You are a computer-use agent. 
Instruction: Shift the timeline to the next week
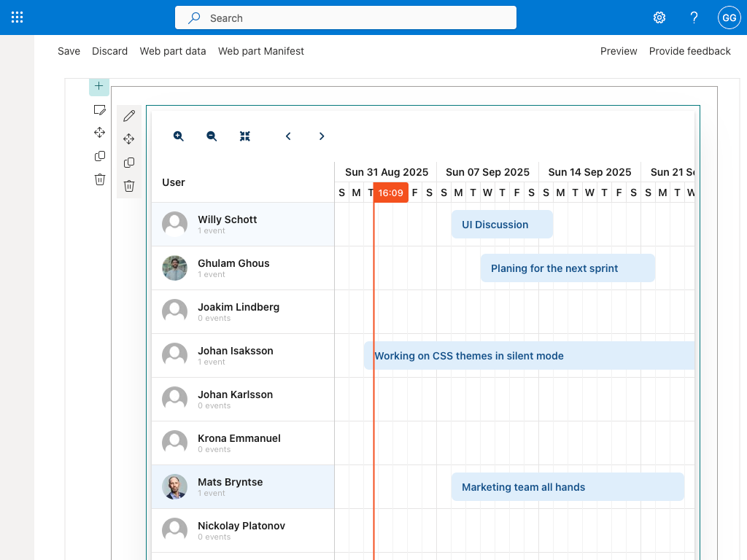(321, 136)
